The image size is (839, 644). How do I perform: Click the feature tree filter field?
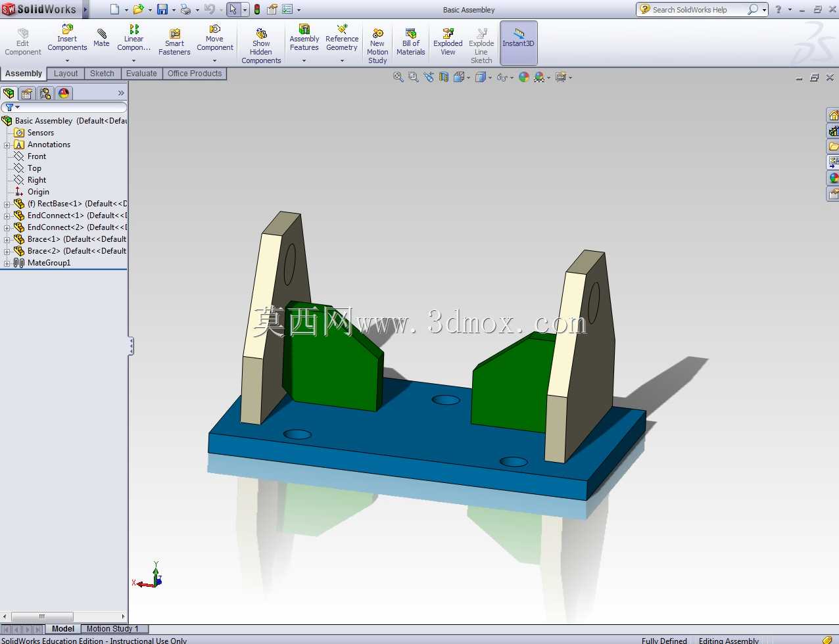click(x=64, y=107)
